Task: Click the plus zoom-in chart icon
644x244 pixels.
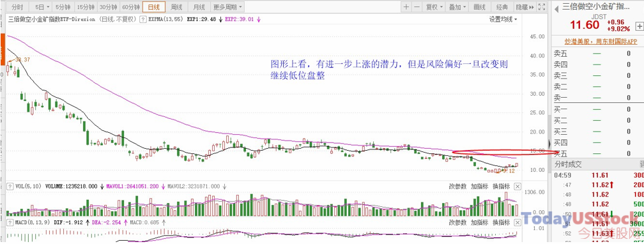Action: 406,7
